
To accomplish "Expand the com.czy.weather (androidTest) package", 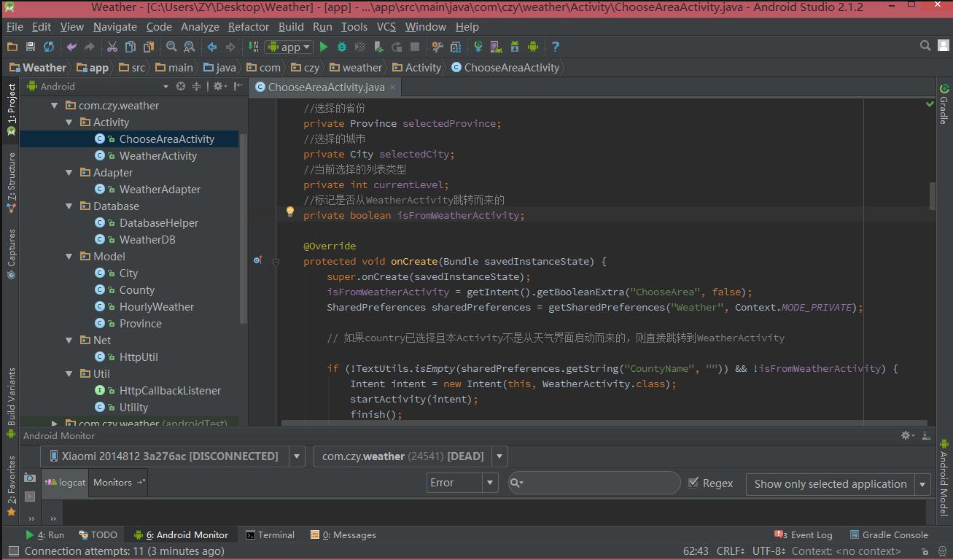I will coord(55,423).
